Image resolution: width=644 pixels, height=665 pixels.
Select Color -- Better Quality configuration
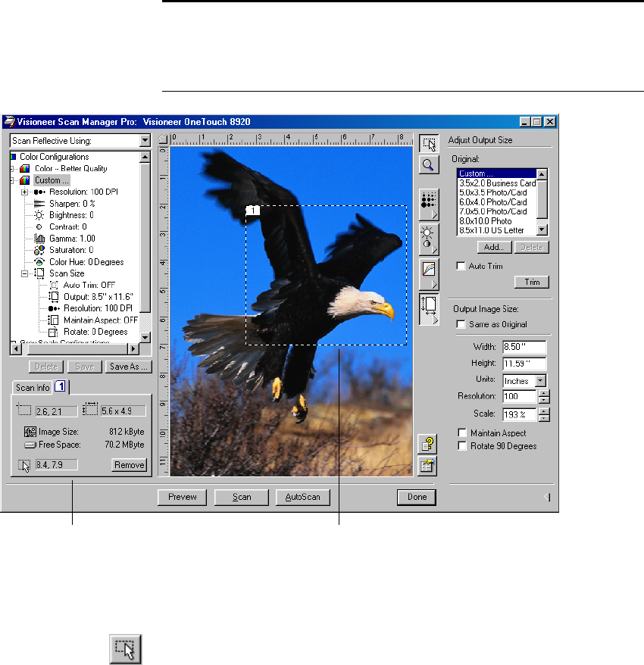tap(71, 168)
